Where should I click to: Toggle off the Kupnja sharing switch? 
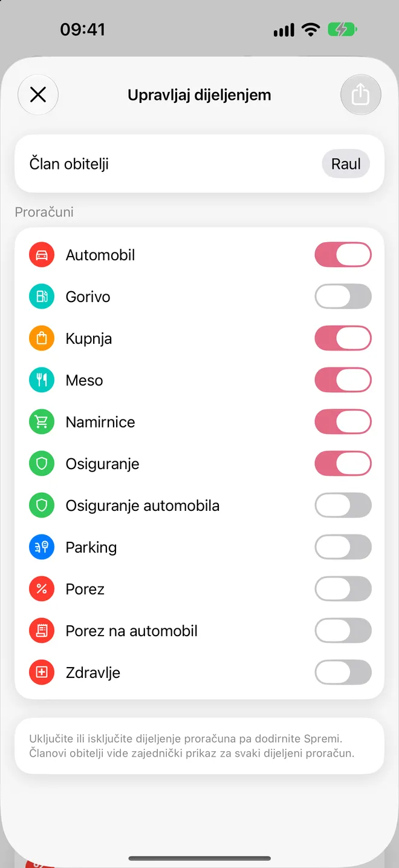[343, 338]
